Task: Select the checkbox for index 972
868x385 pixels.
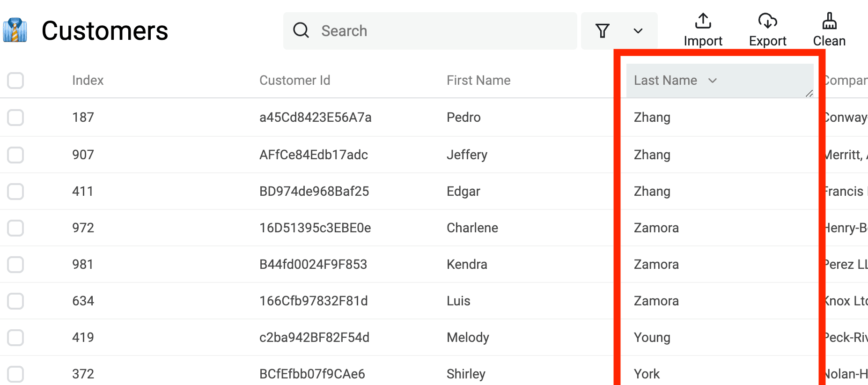Action: 15,228
